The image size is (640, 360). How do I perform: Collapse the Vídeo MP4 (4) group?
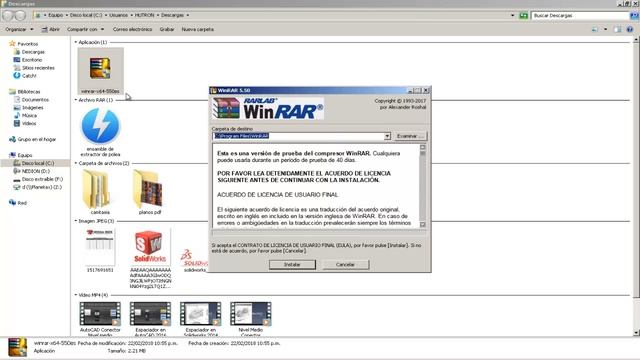pyautogui.click(x=76, y=295)
